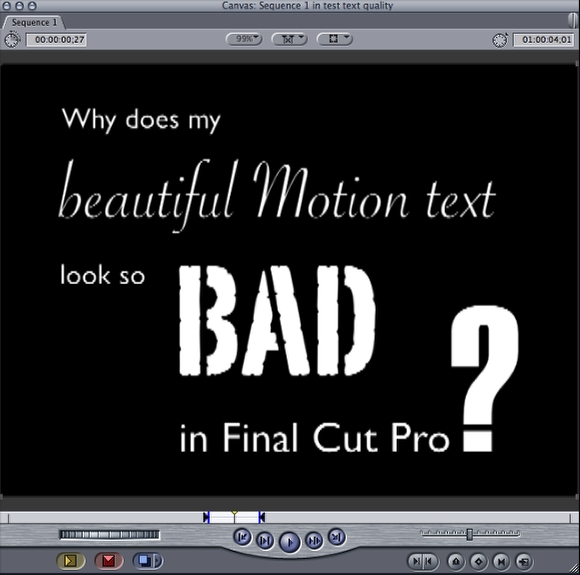Click Play In to Out button

[x=265, y=541]
